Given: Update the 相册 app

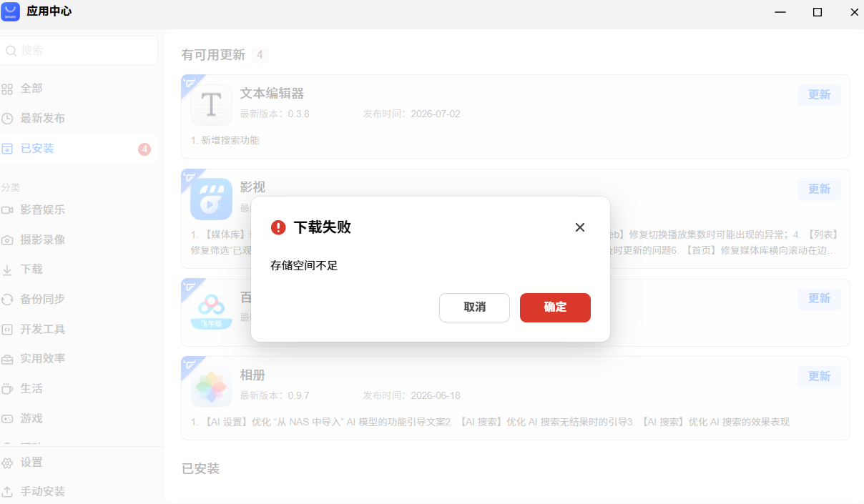Looking at the screenshot, I should click(819, 377).
